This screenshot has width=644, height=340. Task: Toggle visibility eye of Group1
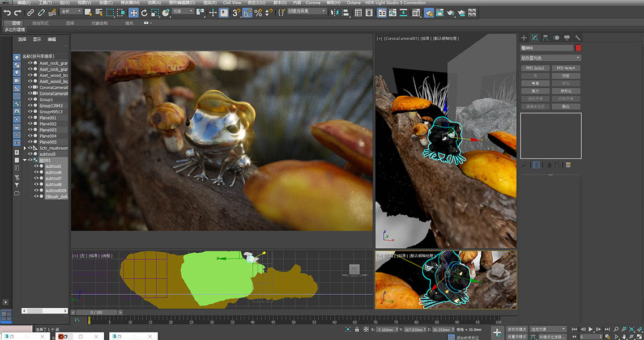tap(30, 100)
